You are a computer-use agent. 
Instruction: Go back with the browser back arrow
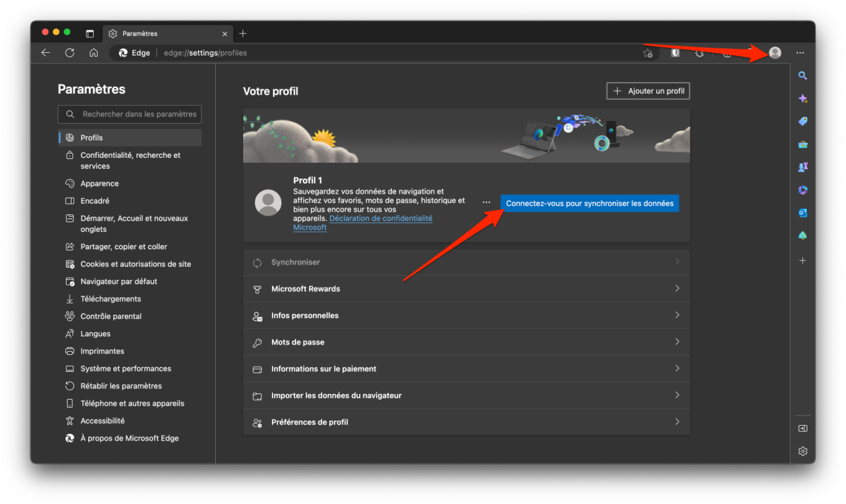pyautogui.click(x=45, y=53)
